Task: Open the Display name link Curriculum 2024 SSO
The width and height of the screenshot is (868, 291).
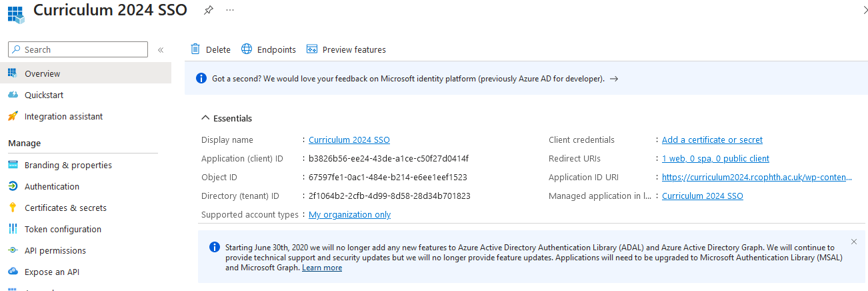Action: pyautogui.click(x=349, y=139)
